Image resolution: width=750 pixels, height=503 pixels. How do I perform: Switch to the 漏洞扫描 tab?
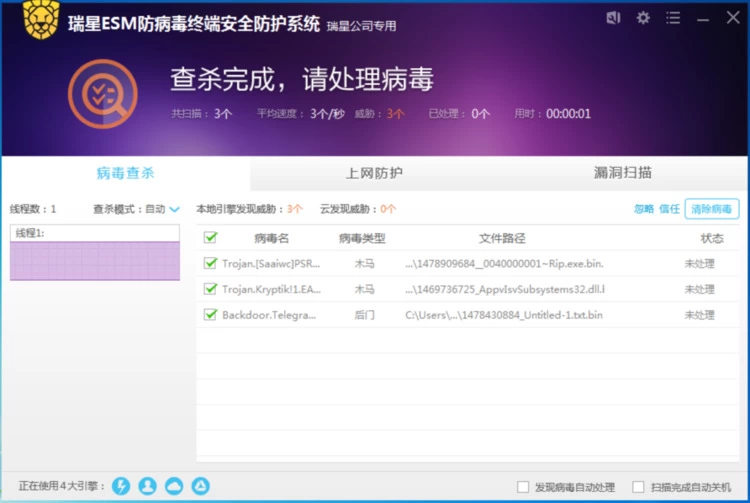(623, 173)
